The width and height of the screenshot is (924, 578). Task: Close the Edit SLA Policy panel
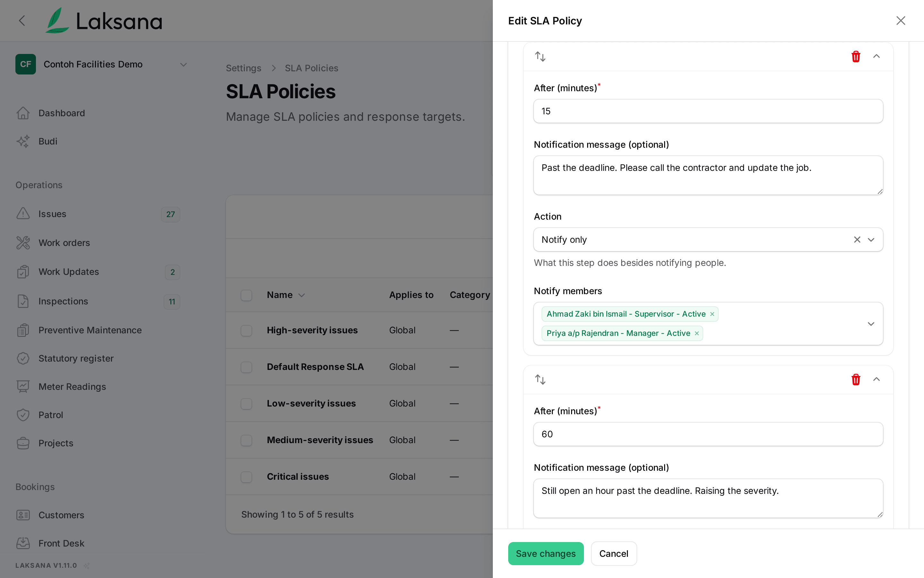[x=901, y=21]
